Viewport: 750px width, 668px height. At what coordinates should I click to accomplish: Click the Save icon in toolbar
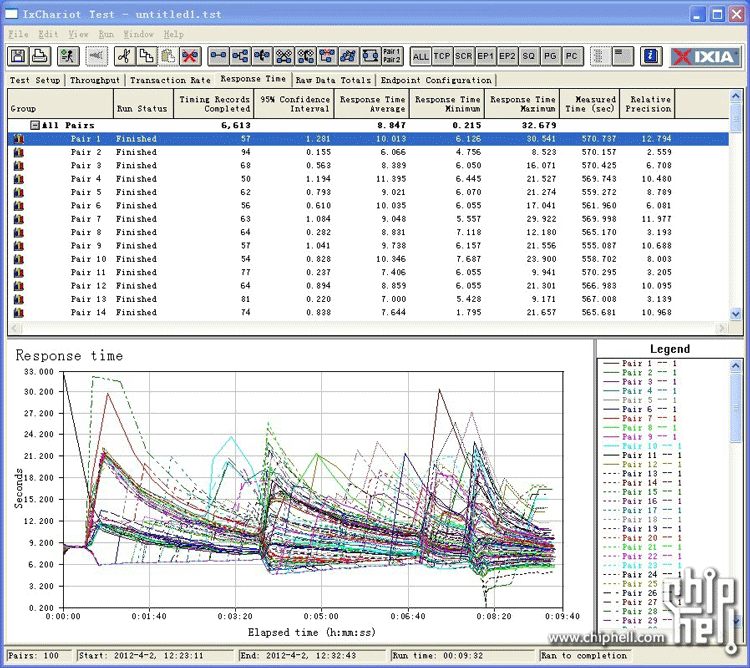pos(19,56)
